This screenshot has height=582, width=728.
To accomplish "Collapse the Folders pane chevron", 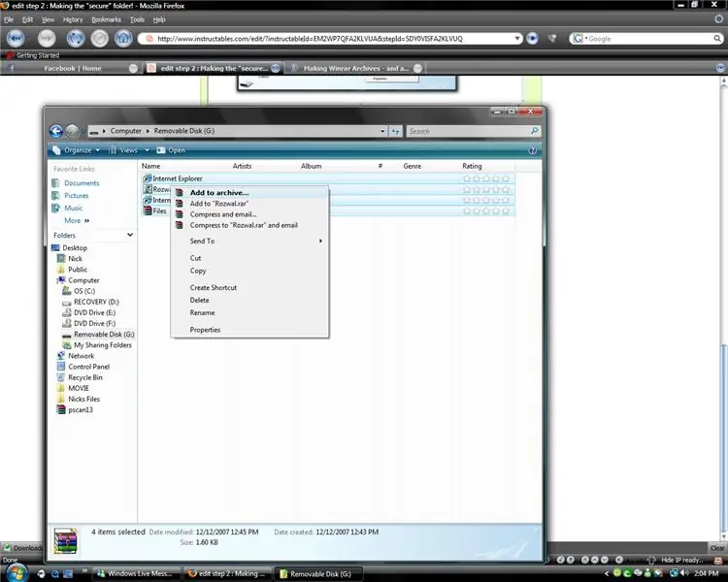I will (130, 236).
